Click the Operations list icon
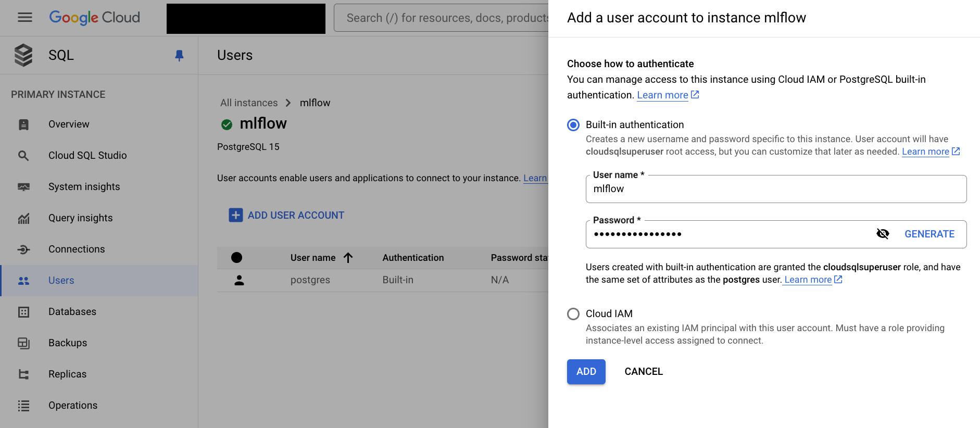The width and height of the screenshot is (980, 428). click(23, 406)
